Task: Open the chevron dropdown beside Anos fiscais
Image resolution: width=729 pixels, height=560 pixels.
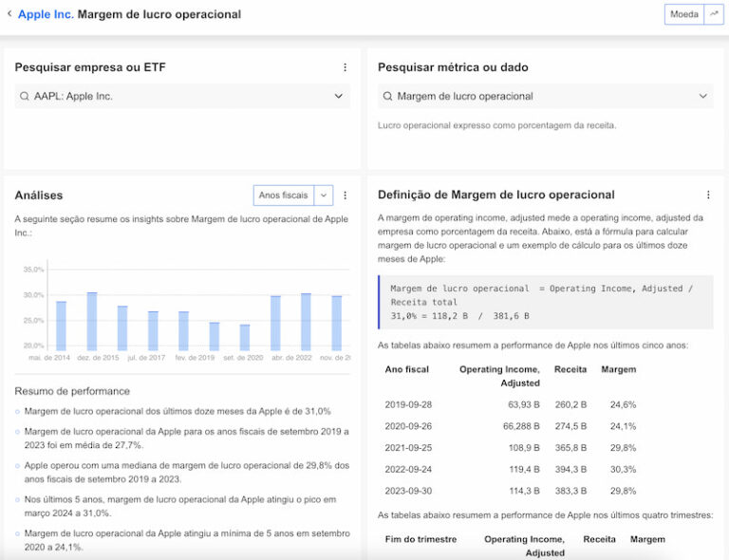Action: [324, 196]
